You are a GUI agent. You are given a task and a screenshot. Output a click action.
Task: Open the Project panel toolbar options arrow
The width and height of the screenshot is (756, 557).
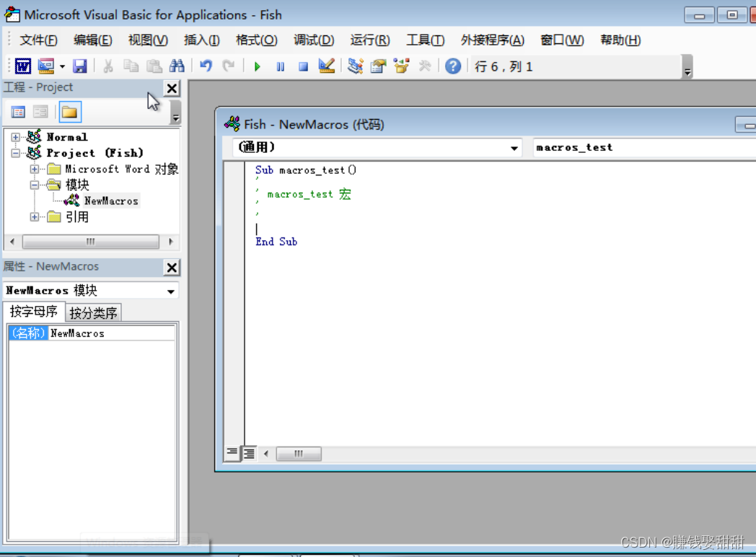176,113
